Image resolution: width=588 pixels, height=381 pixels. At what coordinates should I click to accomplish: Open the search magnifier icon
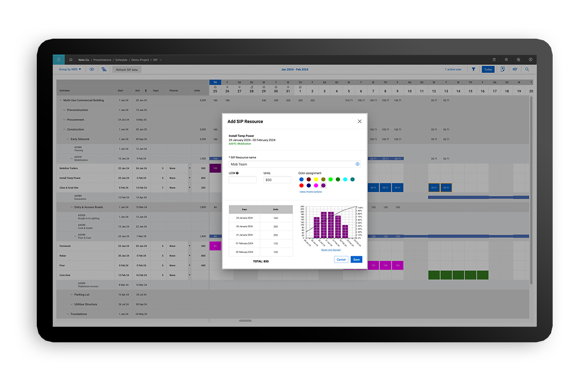[527, 70]
